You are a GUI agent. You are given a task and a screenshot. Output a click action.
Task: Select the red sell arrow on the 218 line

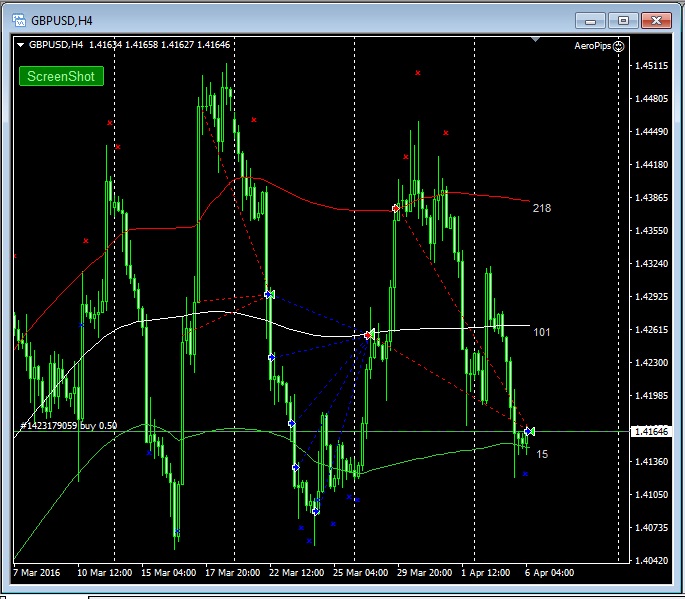click(x=396, y=208)
